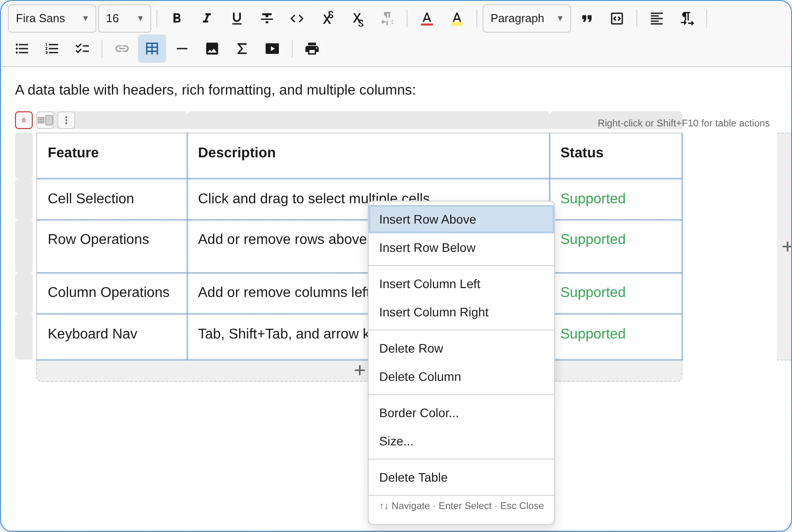
Task: Click the 'Add or remove columns' cell
Action: pyautogui.click(x=278, y=294)
